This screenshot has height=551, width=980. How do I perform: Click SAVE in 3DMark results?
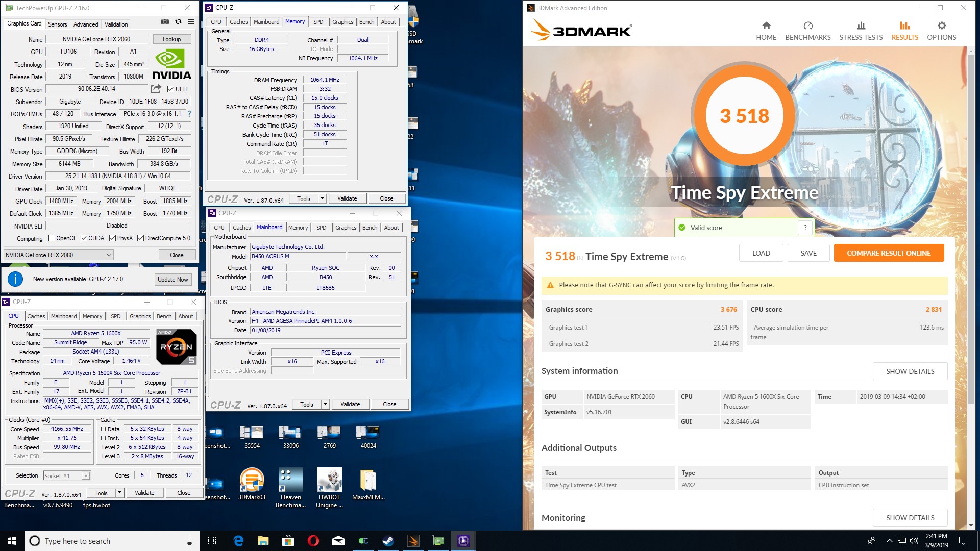click(x=808, y=253)
